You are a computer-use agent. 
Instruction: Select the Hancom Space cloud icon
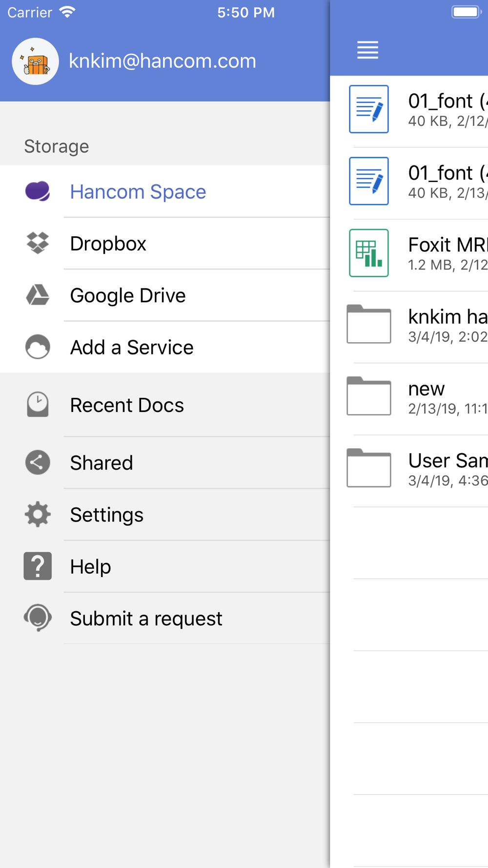point(38,191)
